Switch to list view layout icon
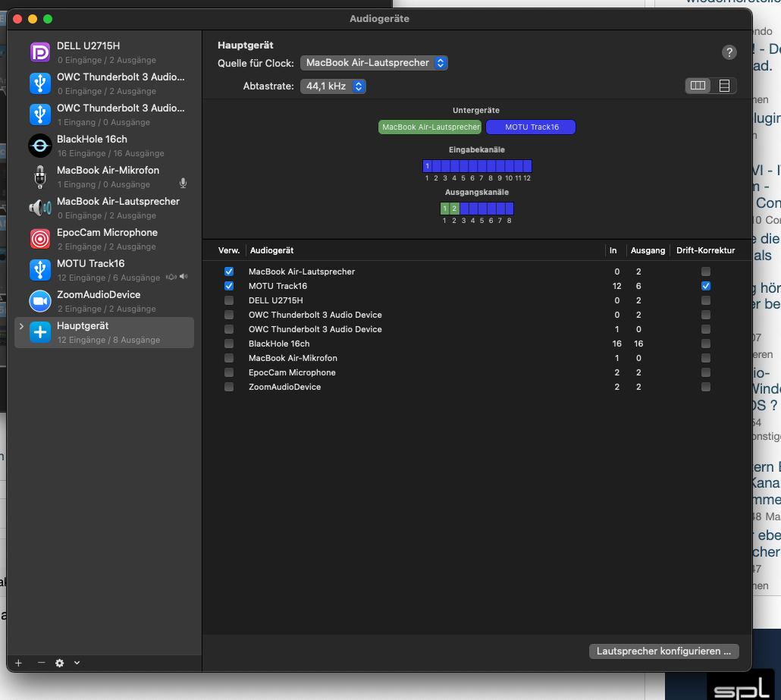 tap(724, 86)
